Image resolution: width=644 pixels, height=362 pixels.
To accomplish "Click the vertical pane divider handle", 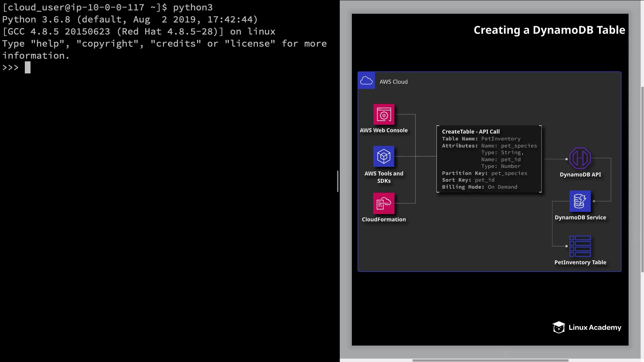I will tap(338, 181).
